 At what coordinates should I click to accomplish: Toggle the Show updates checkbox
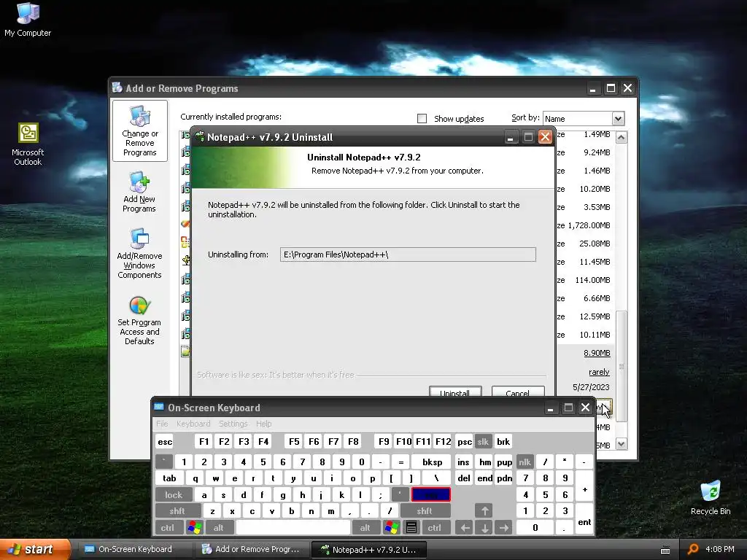tap(422, 119)
